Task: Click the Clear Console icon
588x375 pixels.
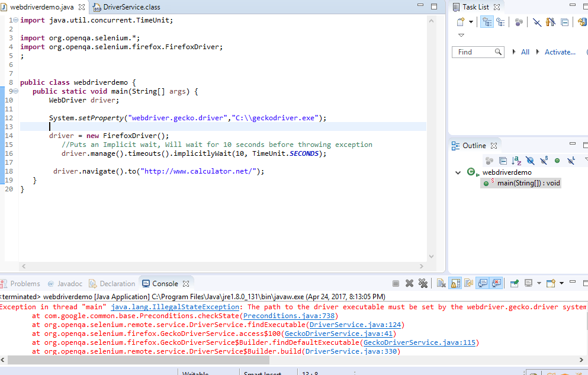Action: pos(441,284)
